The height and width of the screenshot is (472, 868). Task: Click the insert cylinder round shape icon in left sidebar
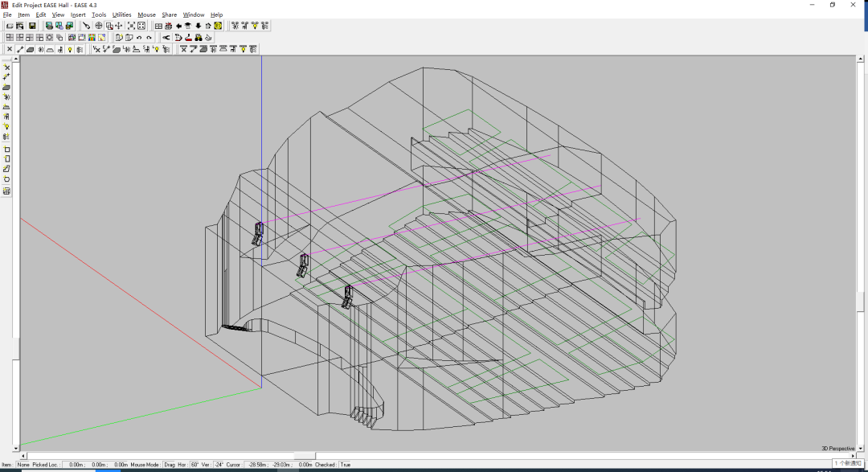6,179
